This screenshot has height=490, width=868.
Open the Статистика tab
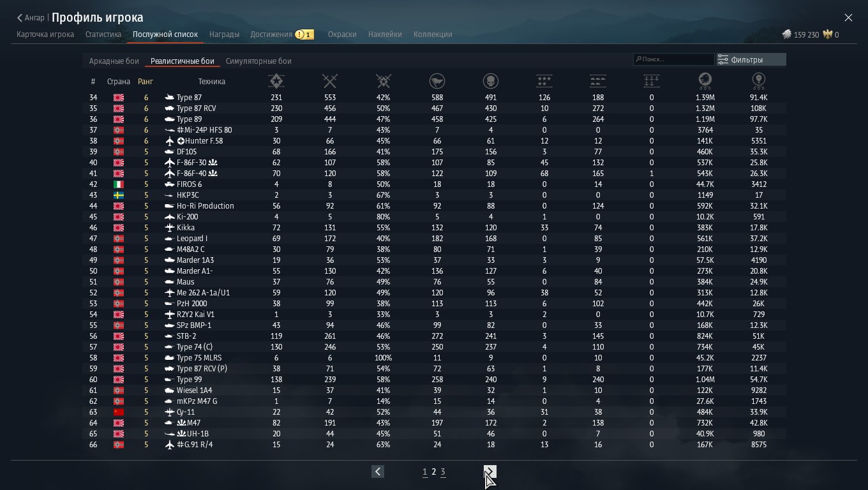[x=103, y=34]
